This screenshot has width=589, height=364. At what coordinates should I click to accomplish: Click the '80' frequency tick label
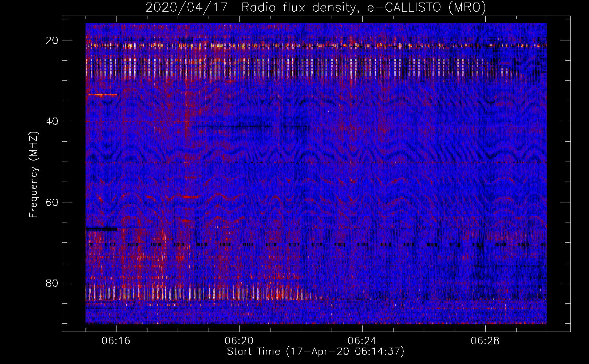tap(52, 283)
